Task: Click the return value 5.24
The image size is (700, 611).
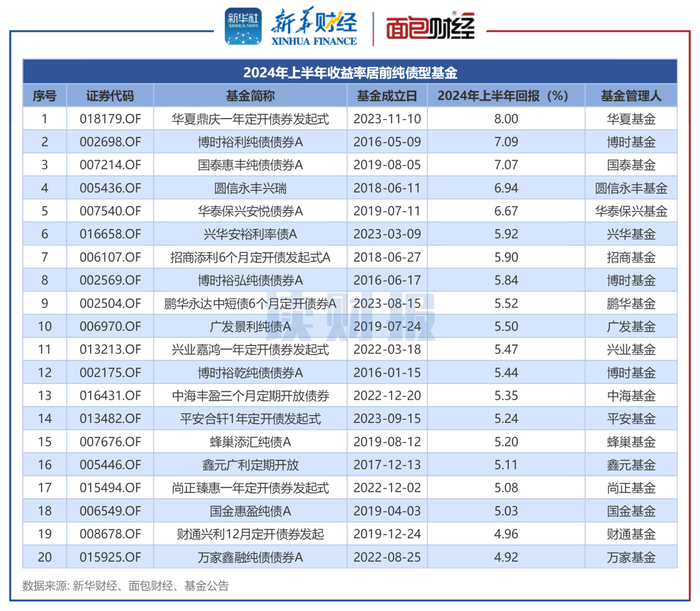Action: (x=506, y=419)
